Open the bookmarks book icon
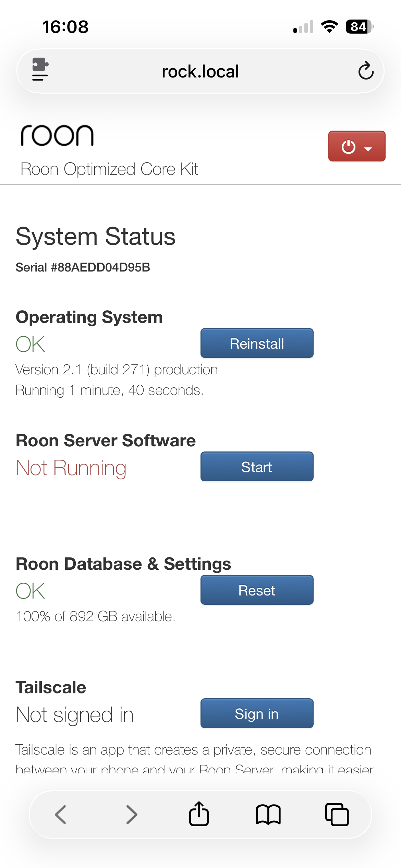This screenshot has width=401, height=868. coord(268,815)
